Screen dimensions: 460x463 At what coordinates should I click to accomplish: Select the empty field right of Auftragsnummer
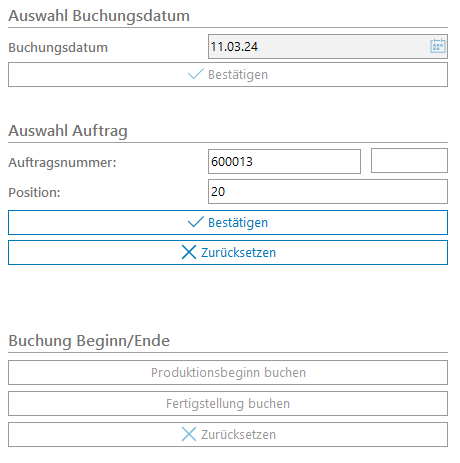coord(409,161)
